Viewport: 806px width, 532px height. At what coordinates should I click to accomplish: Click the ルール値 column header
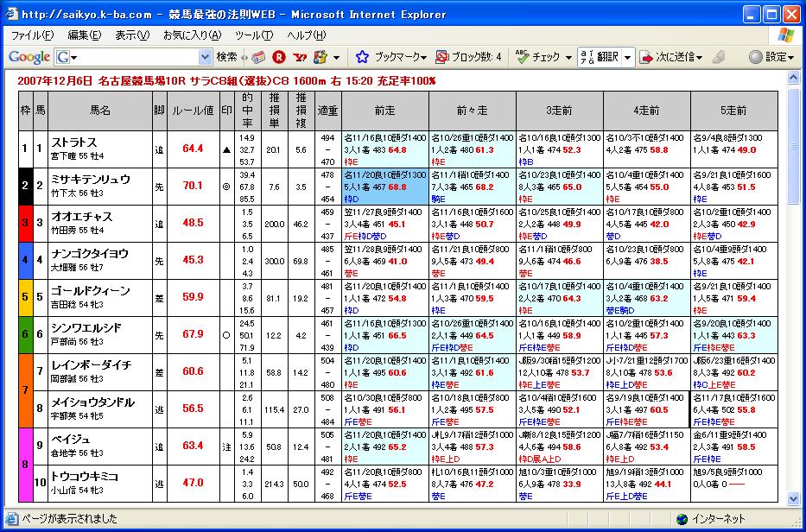(x=193, y=111)
